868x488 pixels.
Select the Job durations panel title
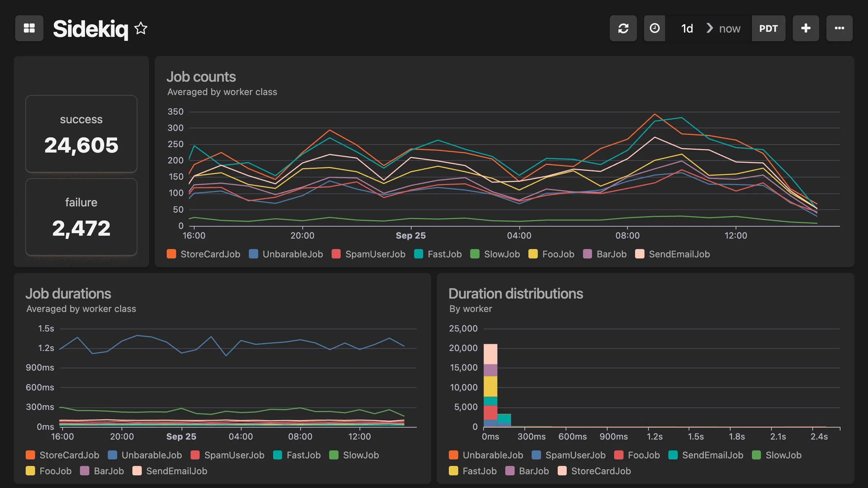click(x=69, y=294)
